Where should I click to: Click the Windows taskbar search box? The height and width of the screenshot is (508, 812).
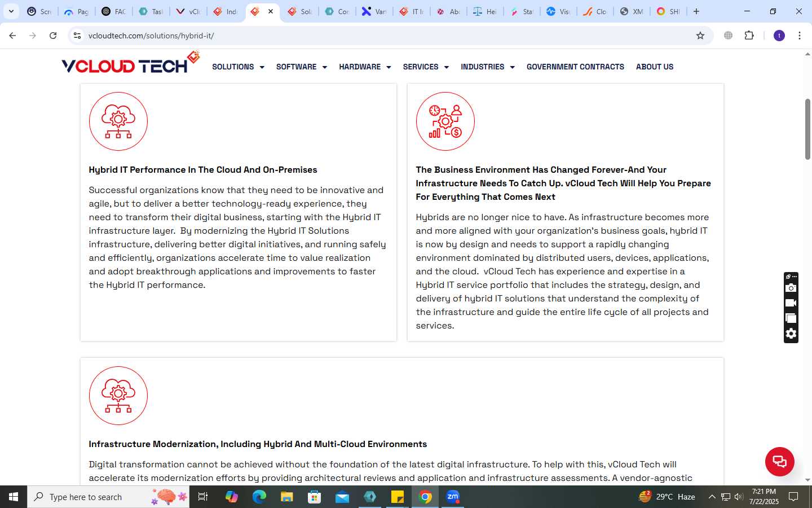[x=108, y=497]
